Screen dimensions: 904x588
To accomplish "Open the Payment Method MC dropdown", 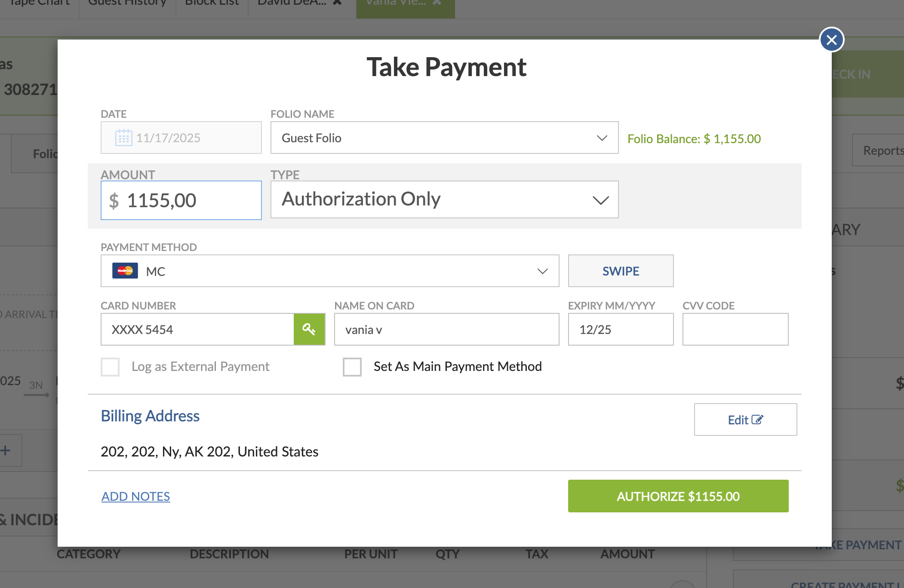I will [329, 271].
